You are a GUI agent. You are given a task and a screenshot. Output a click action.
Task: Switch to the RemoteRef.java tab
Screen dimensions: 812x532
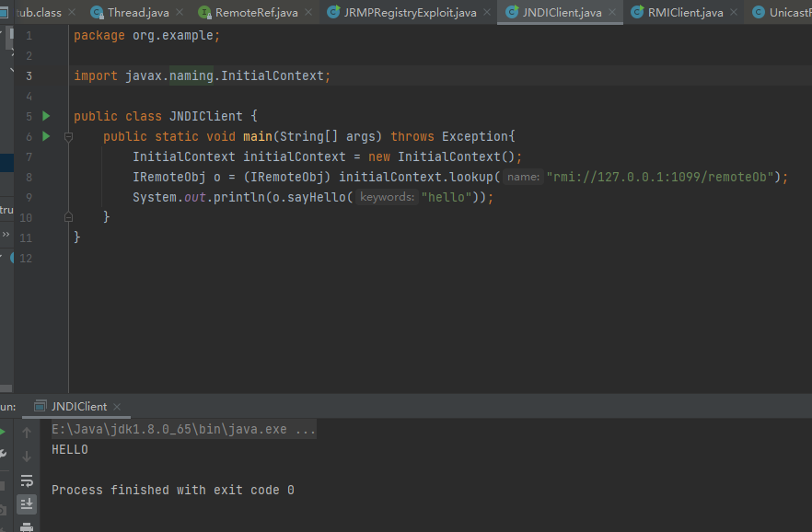point(256,12)
